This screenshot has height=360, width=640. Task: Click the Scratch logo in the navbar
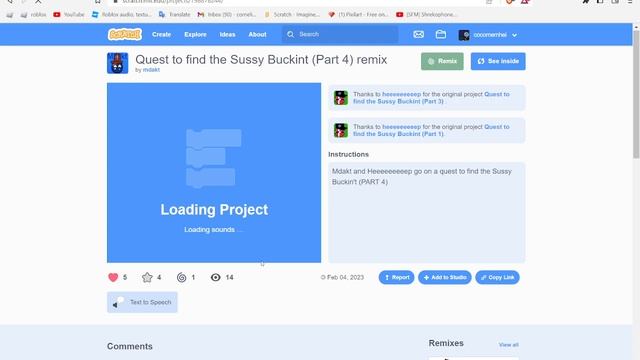pyautogui.click(x=124, y=34)
